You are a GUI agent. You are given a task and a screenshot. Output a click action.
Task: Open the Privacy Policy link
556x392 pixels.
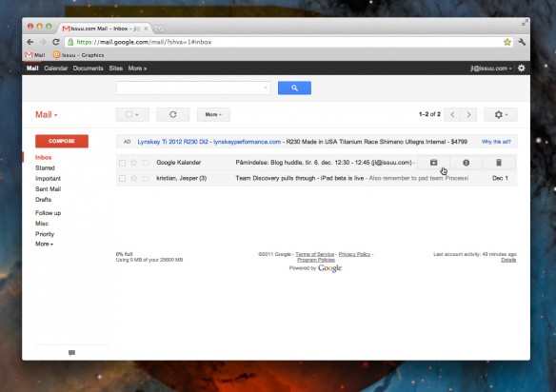point(354,254)
